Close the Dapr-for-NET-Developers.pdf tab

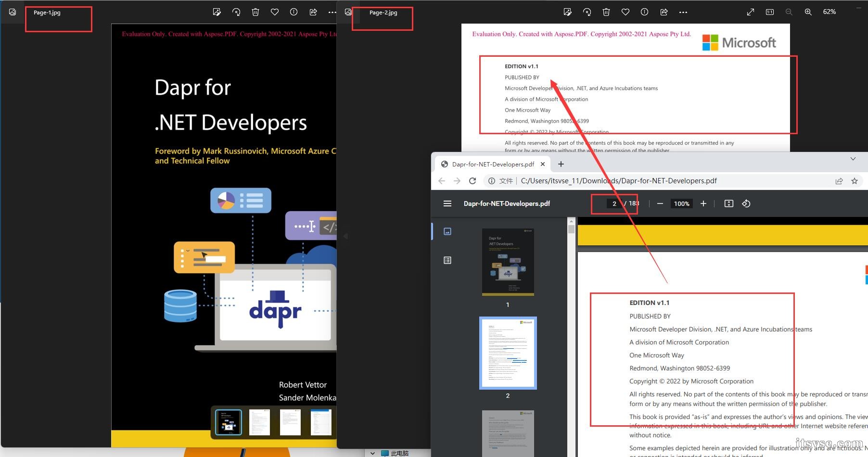(543, 164)
